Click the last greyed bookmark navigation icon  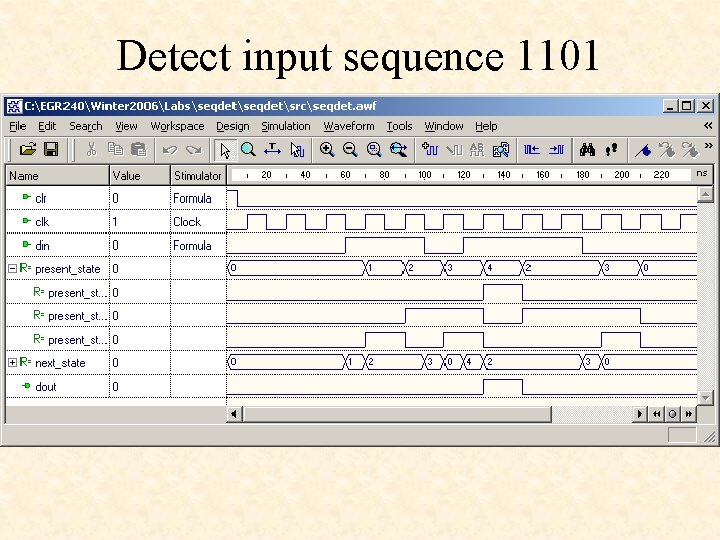pos(690,150)
